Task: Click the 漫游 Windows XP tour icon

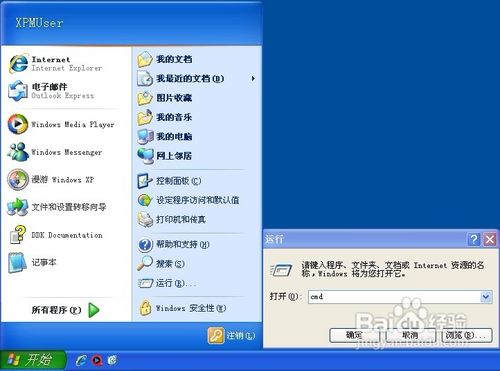Action: tap(18, 179)
